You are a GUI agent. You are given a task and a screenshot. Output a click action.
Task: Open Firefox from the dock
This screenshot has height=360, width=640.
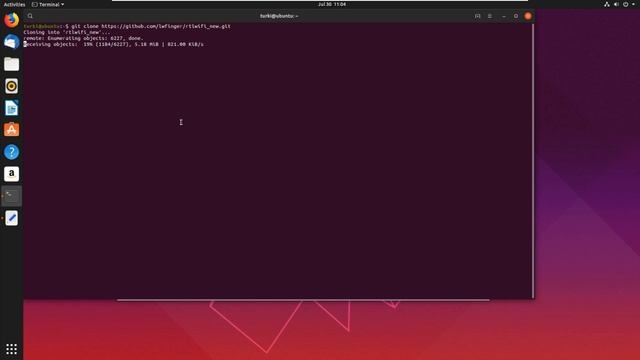tap(11, 20)
